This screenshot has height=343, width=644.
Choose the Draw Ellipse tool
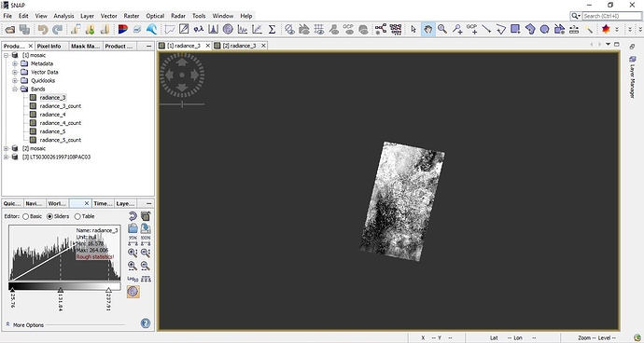[545, 29]
